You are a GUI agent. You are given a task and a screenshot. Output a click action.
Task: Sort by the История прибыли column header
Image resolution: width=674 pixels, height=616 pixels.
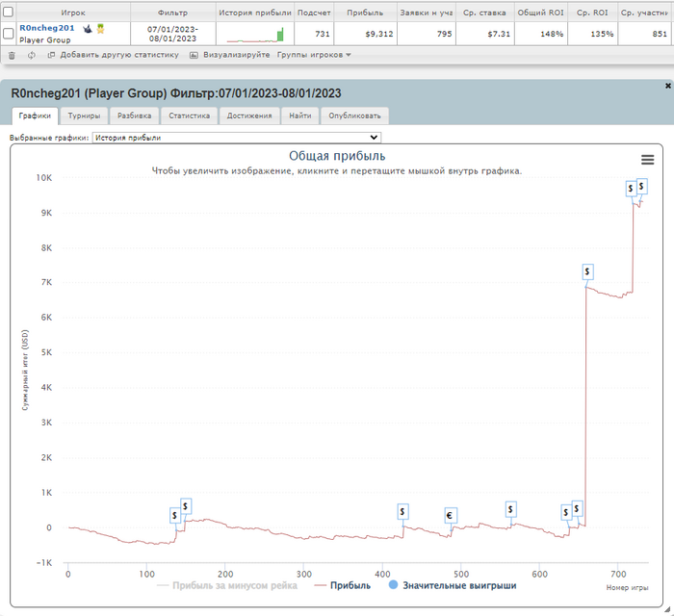point(255,13)
